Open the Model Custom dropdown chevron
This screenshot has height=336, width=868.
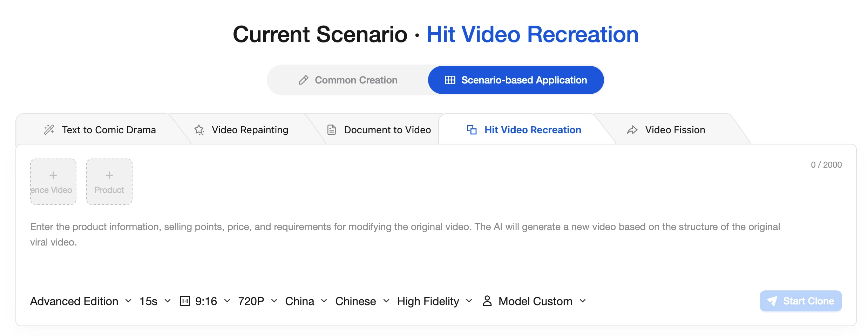[x=583, y=301]
